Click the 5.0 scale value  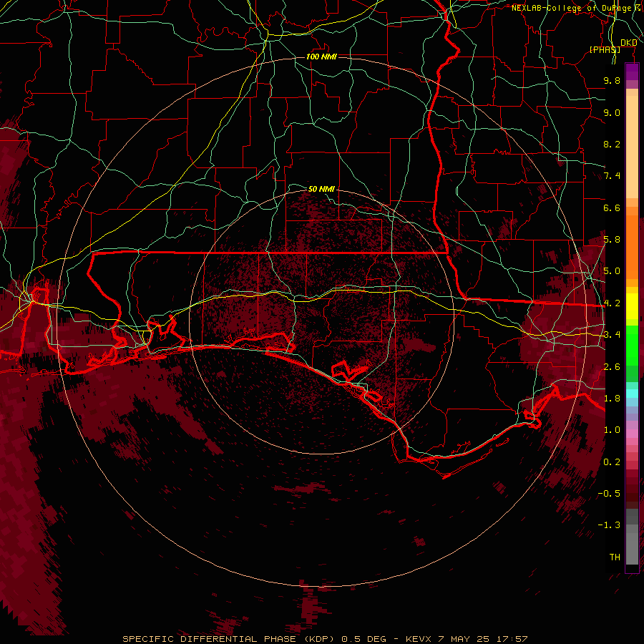(x=612, y=271)
